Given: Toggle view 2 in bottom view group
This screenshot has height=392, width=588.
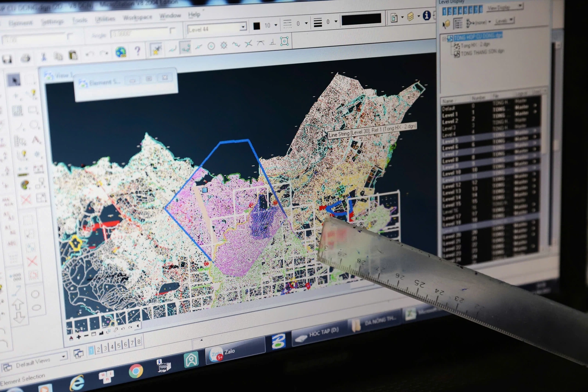Looking at the screenshot, I should [x=98, y=349].
